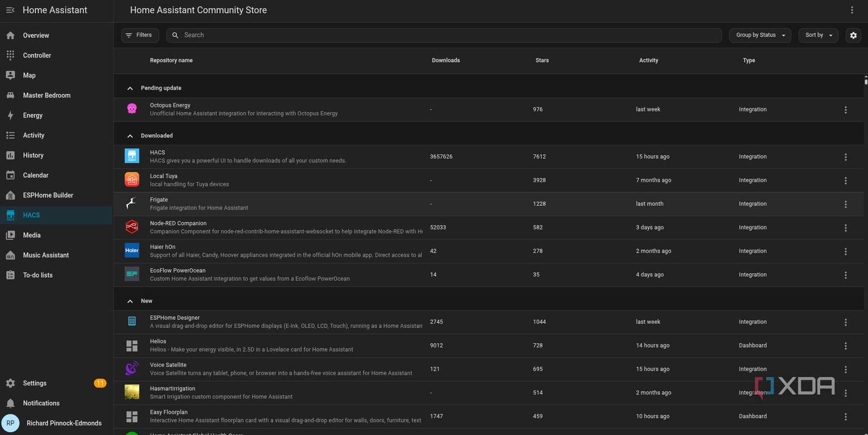The height and width of the screenshot is (435, 868).
Task: Open the Easy Floorplan row options menu
Action: [x=846, y=417]
